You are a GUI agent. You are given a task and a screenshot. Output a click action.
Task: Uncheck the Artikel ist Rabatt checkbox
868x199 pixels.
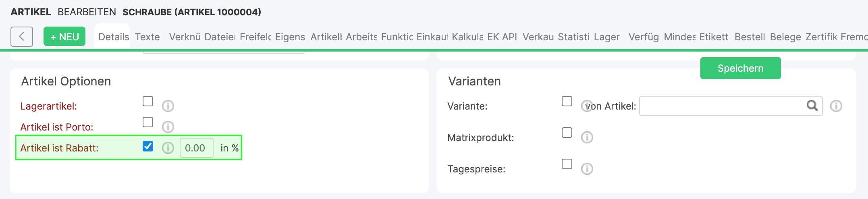point(148,146)
